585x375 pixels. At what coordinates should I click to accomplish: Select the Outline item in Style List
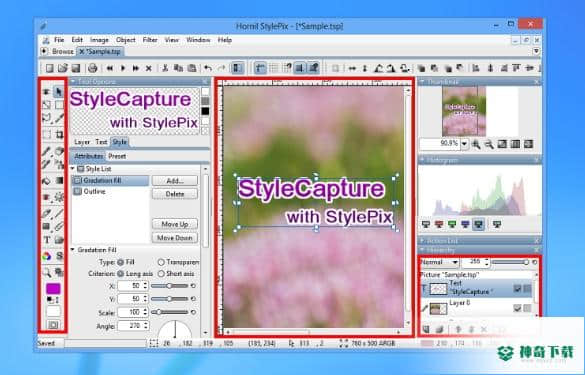point(110,191)
